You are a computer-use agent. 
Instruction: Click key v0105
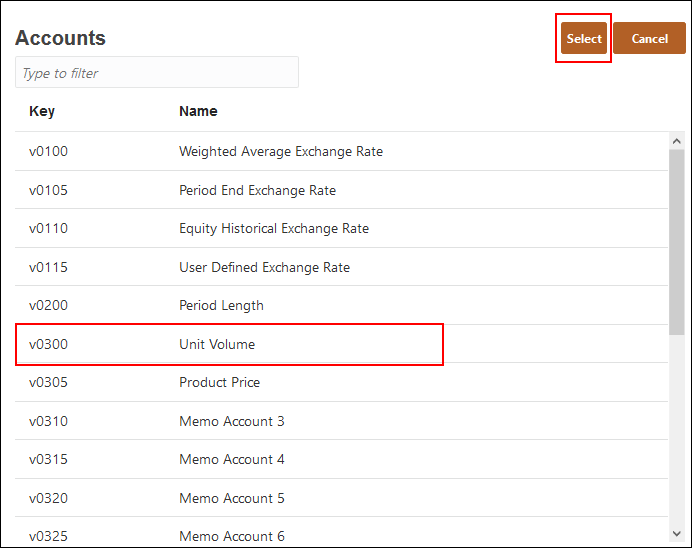point(49,190)
